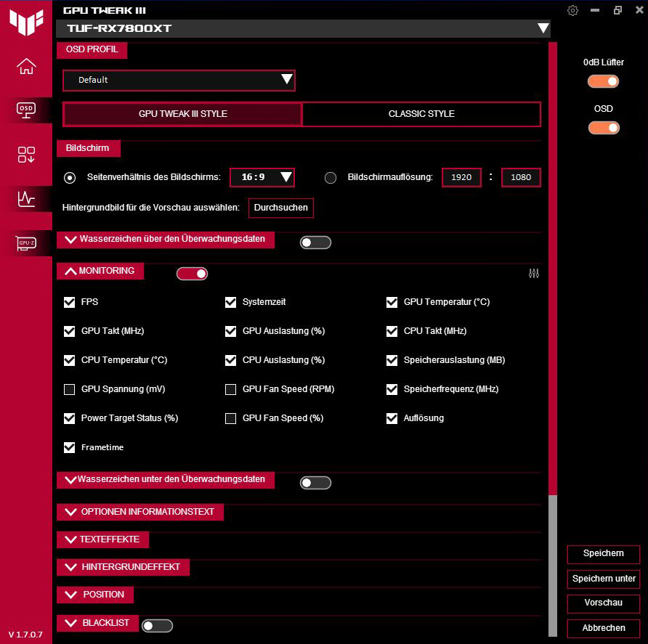Click the Speichern button
Screen dimensions: 648x644
click(x=603, y=554)
